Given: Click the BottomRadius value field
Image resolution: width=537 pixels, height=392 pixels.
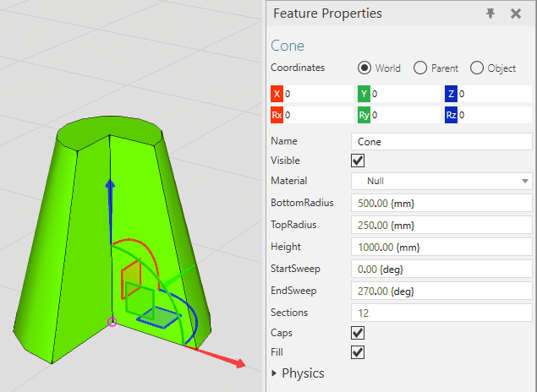Looking at the screenshot, I should (x=441, y=204).
